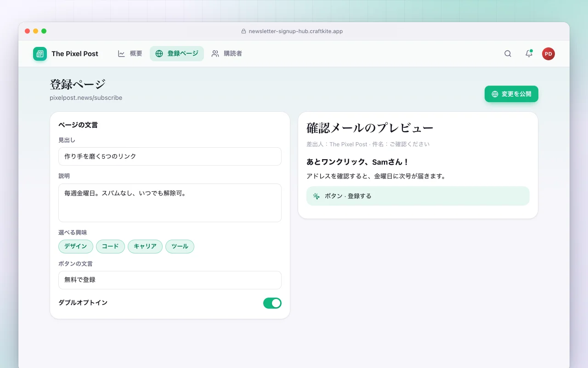Toggle the コード interest chip

click(x=110, y=247)
